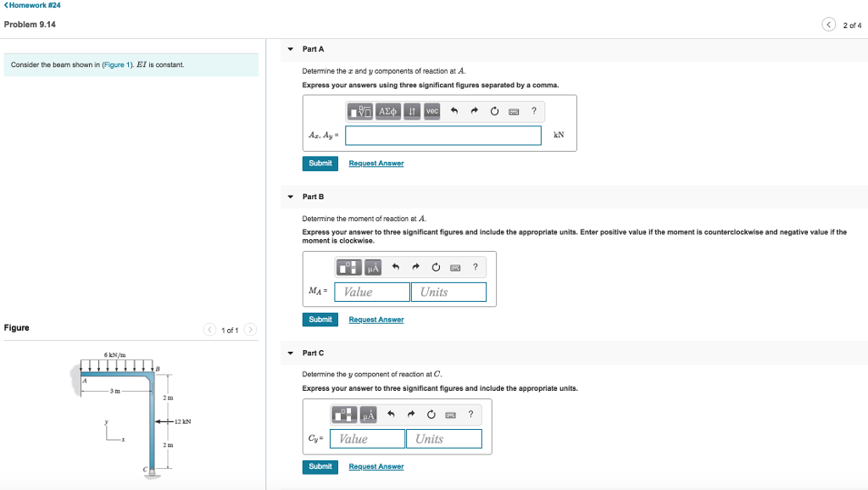Click the MA Units input field
Image resolution: width=868 pixels, height=490 pixels.
click(449, 292)
